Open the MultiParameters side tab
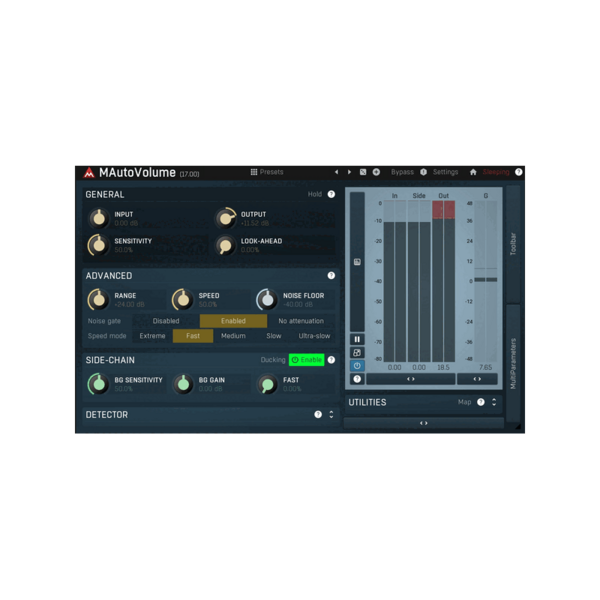 [513, 364]
